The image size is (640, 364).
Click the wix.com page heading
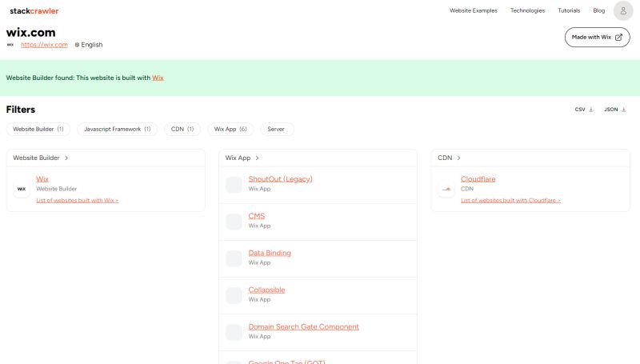pos(31,32)
